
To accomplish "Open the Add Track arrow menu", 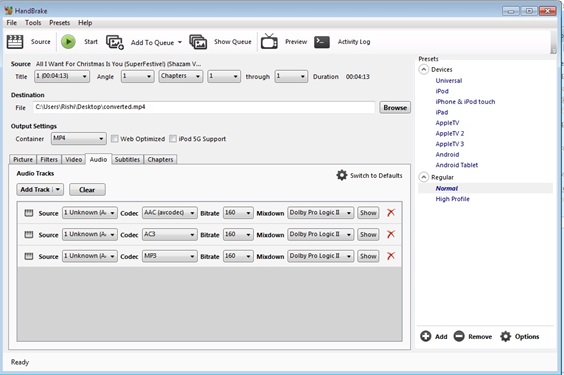I will click(58, 189).
